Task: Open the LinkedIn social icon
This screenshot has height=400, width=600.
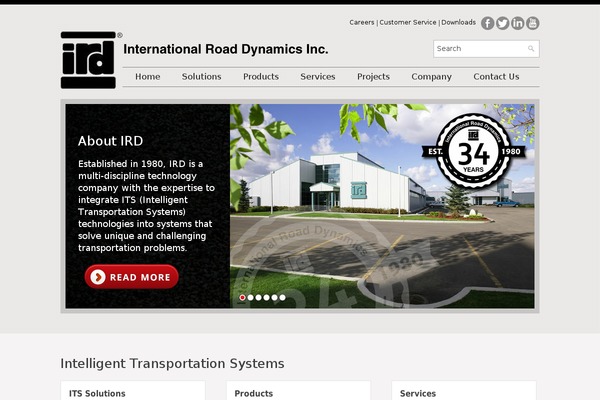Action: pos(517,23)
